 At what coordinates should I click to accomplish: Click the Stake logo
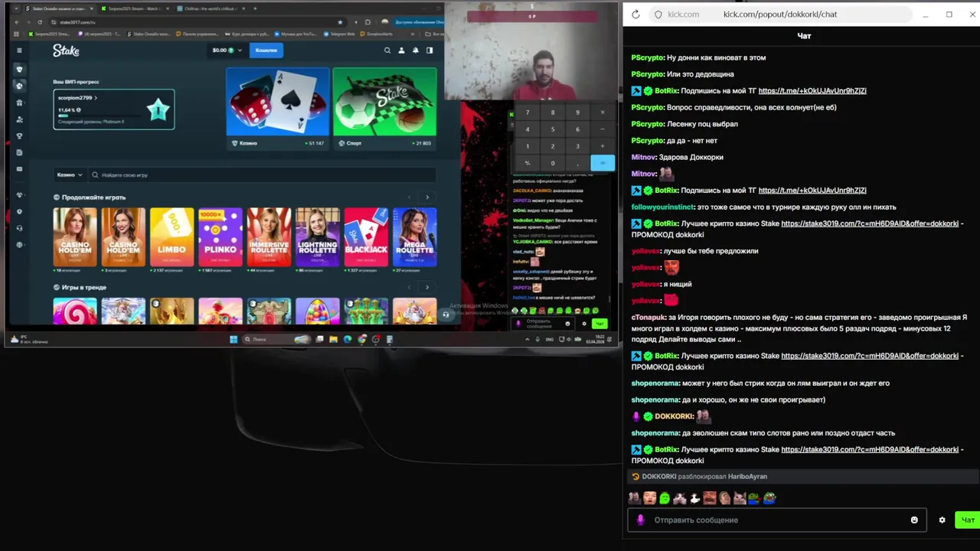point(66,51)
